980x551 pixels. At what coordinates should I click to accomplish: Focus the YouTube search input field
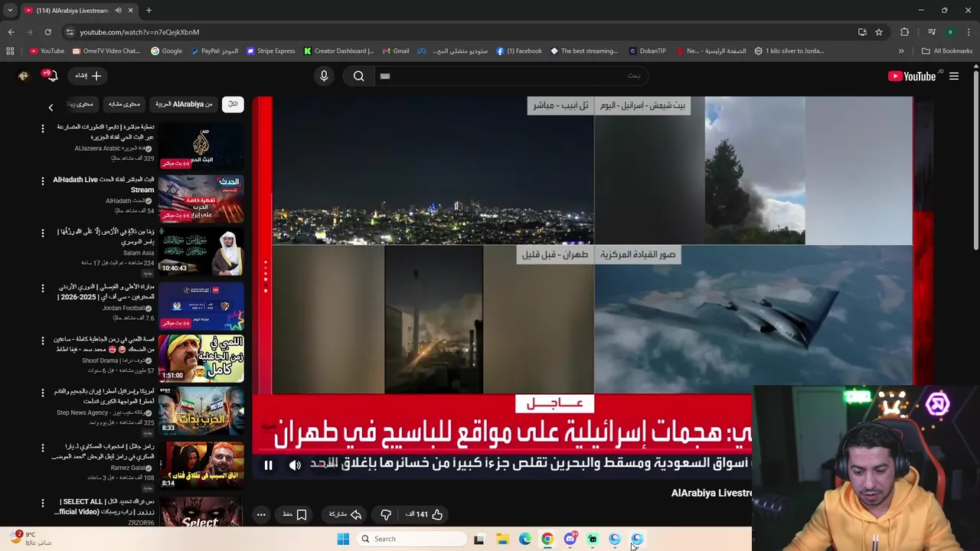pyautogui.click(x=511, y=76)
